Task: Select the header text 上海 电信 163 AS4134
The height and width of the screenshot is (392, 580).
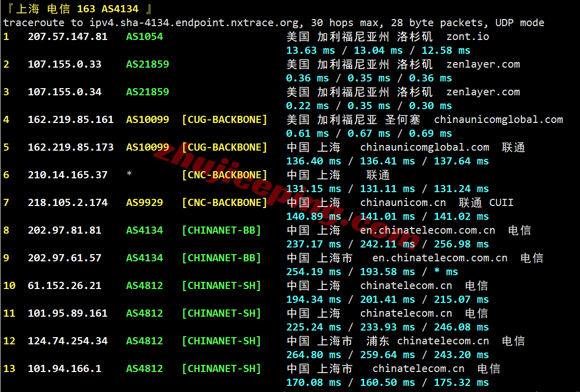Action: [77, 9]
